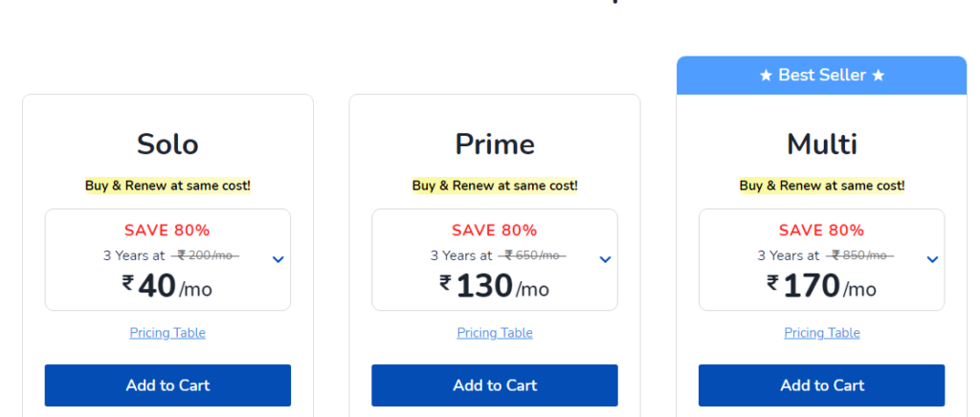This screenshot has width=980, height=417.
Task: Open the Multi plan Pricing Table link
Action: pyautogui.click(x=822, y=333)
